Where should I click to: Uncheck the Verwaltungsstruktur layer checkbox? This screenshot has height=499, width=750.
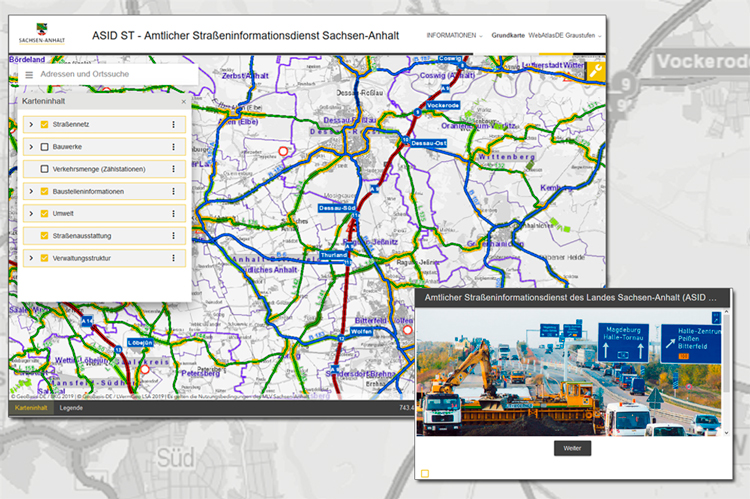(44, 258)
